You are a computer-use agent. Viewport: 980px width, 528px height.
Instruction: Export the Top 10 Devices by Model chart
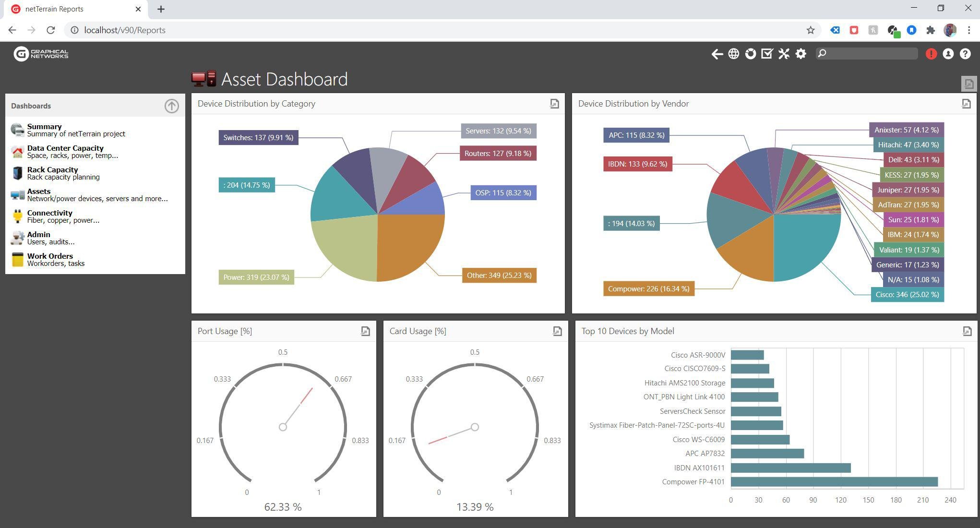967,331
